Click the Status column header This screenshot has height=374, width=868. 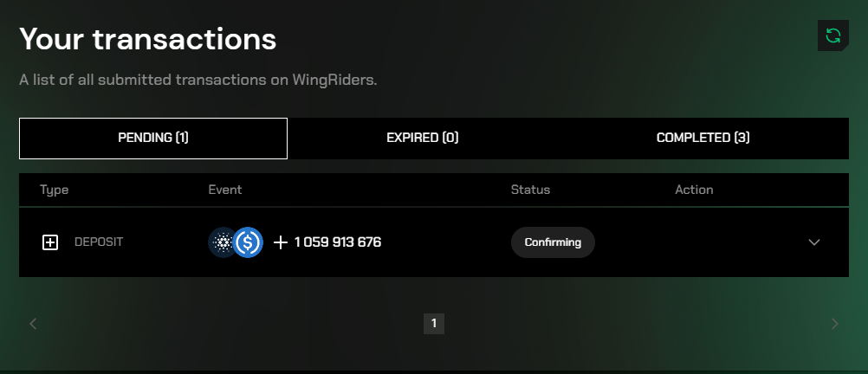[530, 190]
